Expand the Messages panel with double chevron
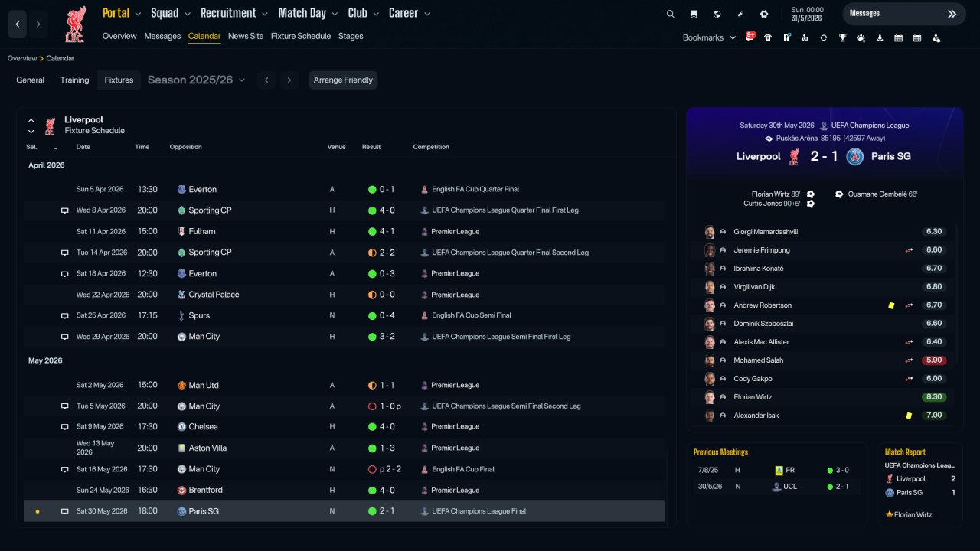The image size is (980, 551). (952, 14)
